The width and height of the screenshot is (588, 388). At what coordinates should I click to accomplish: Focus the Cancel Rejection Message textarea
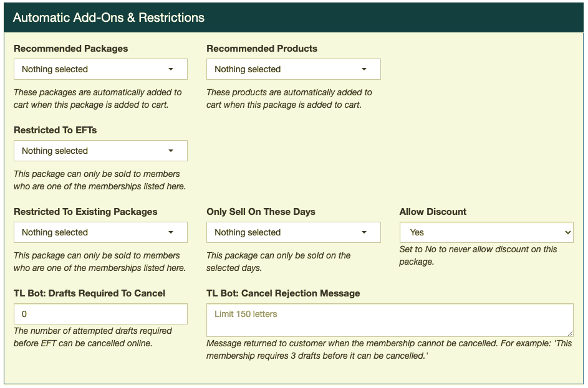click(x=390, y=320)
